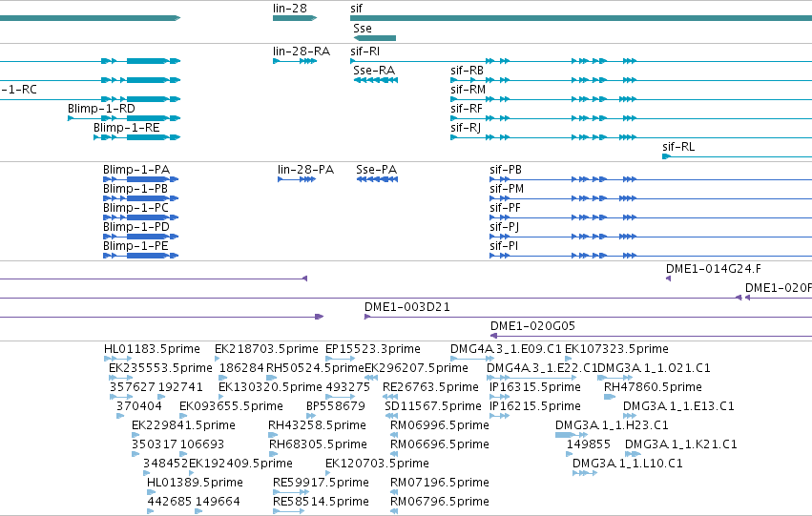Click the Sse-PA protein label
This screenshot has width=812, height=516.
(x=377, y=170)
